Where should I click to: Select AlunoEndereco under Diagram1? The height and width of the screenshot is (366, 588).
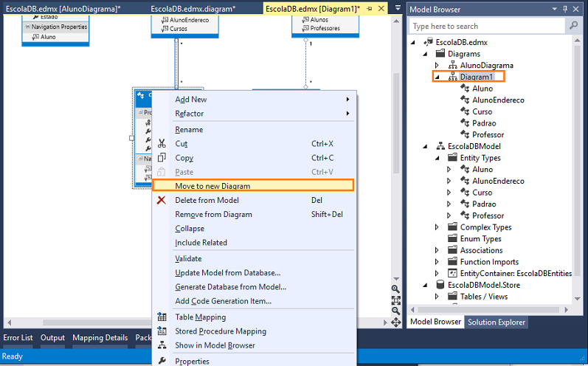(498, 100)
